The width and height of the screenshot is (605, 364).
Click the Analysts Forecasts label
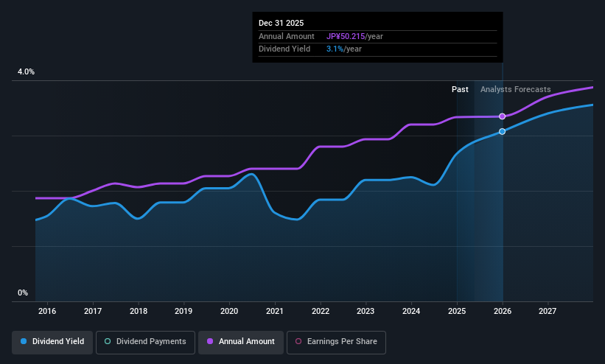pos(516,89)
